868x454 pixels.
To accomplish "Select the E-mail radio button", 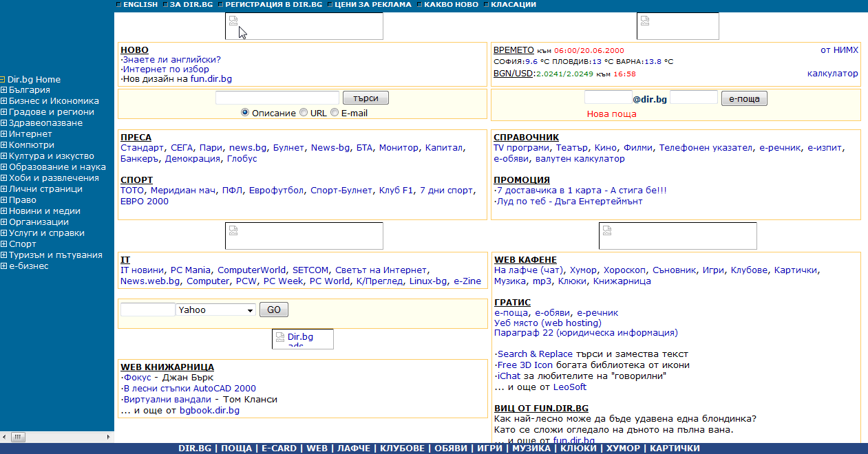I will click(335, 113).
